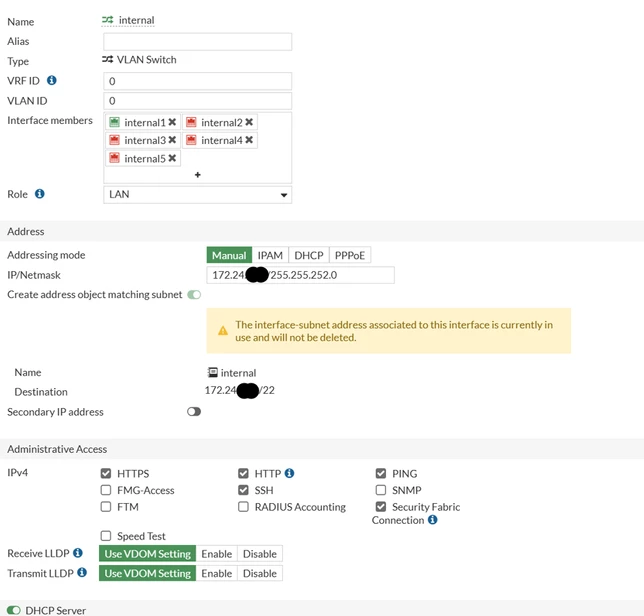Remove internal5 from interface members
This screenshot has width=644, height=616.
(172, 158)
